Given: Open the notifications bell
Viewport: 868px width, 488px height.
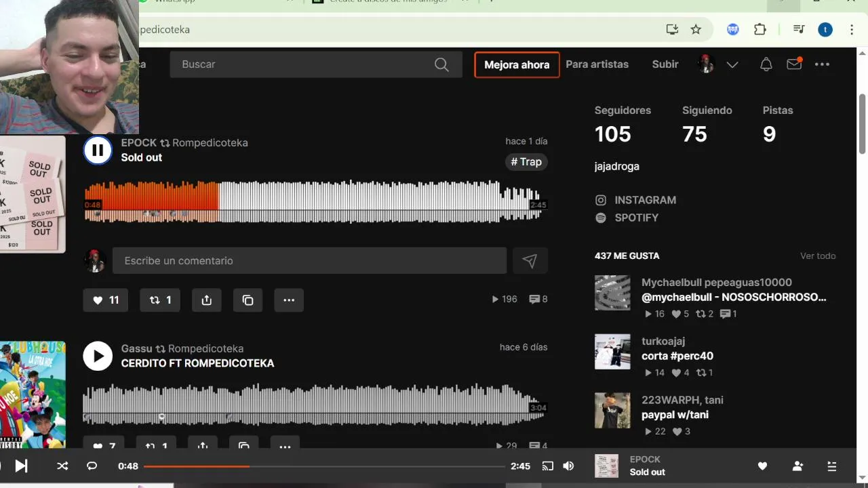Looking at the screenshot, I should [x=766, y=64].
